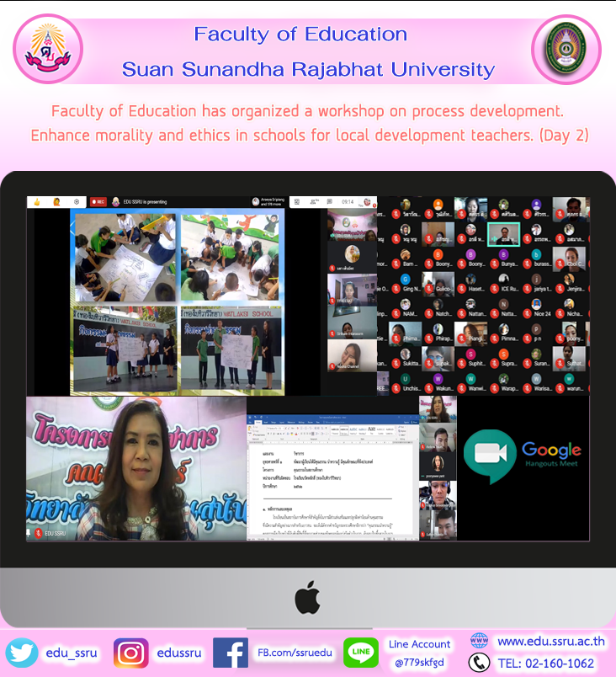The width and height of the screenshot is (616, 677).
Task: Click the red REC recording indicator
Action: click(x=98, y=202)
